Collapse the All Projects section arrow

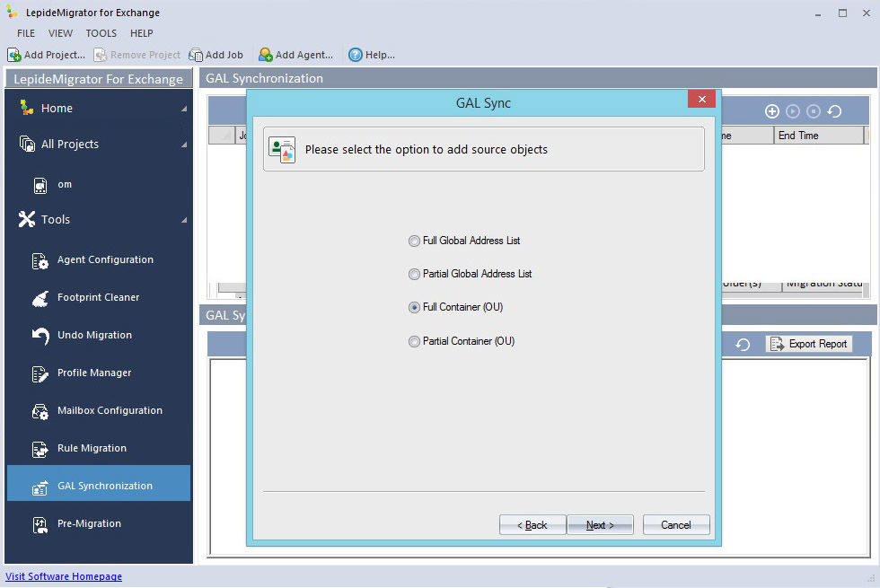click(184, 145)
